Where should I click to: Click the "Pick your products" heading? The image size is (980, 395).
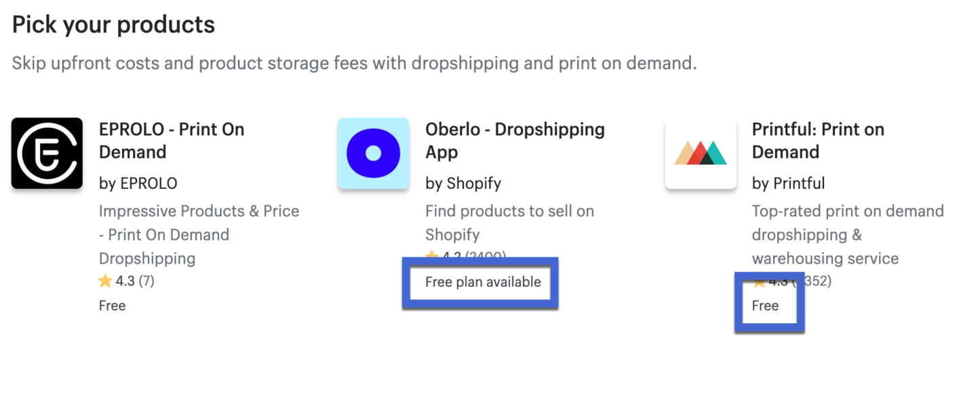coord(113,25)
